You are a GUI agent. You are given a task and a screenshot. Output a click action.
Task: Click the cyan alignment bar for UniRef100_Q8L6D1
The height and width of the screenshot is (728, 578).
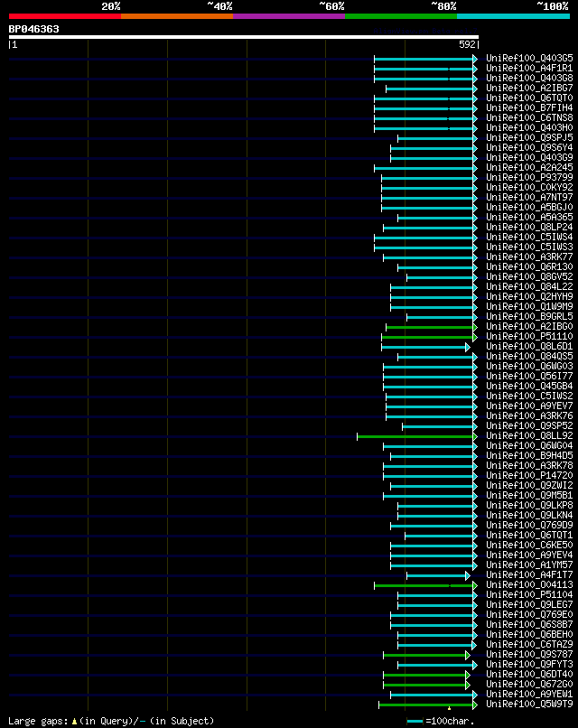(425, 347)
